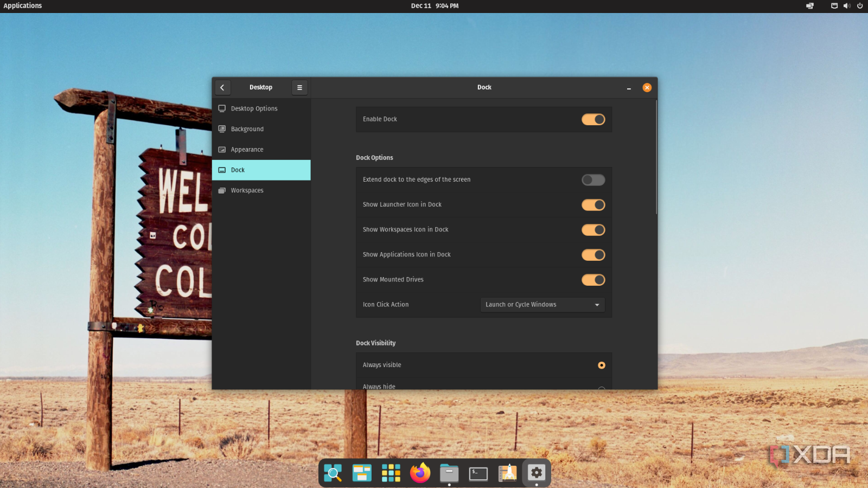The height and width of the screenshot is (488, 868).
Task: Open the Files manager dock icon
Action: tap(449, 473)
